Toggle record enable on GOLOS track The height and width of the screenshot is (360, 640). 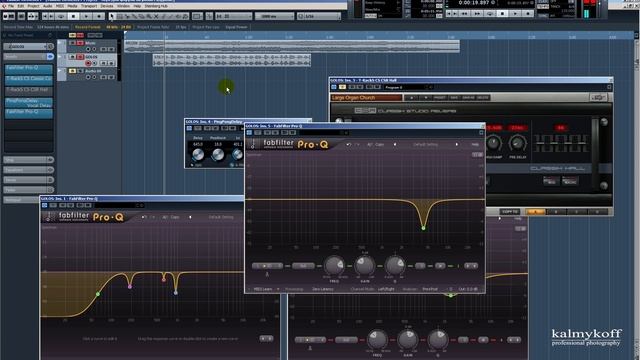[88, 63]
